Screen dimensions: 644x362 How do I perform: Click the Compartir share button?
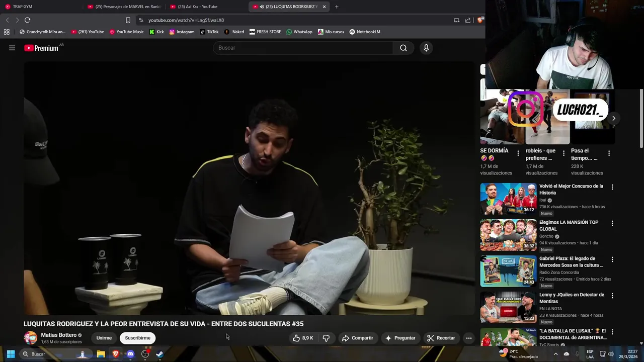point(357,338)
